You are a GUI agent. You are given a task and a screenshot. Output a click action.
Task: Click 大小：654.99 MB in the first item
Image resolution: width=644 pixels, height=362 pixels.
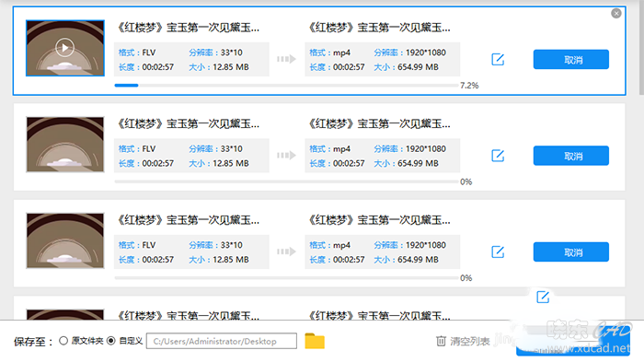(x=407, y=67)
